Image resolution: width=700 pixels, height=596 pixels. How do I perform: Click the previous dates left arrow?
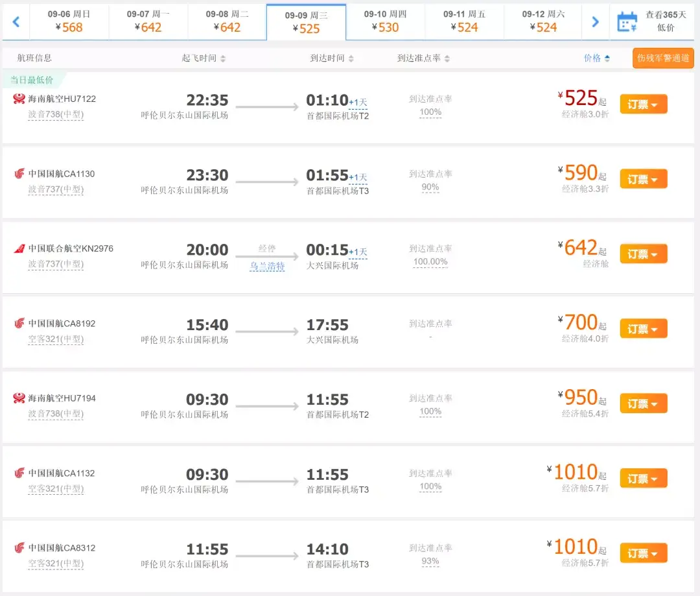[16, 21]
